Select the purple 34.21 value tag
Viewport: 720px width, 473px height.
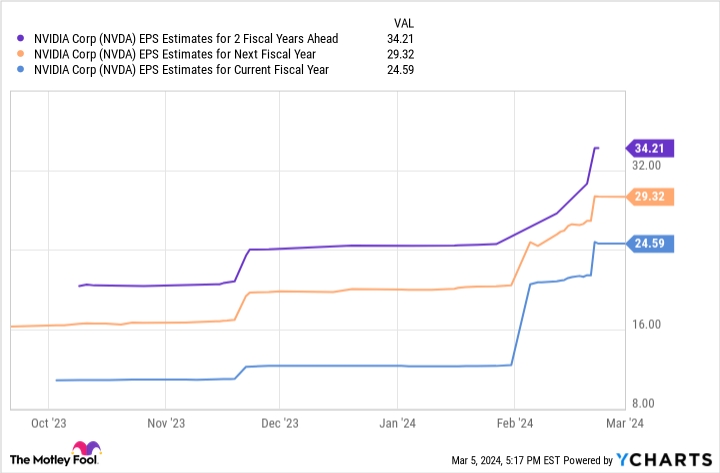[650, 148]
